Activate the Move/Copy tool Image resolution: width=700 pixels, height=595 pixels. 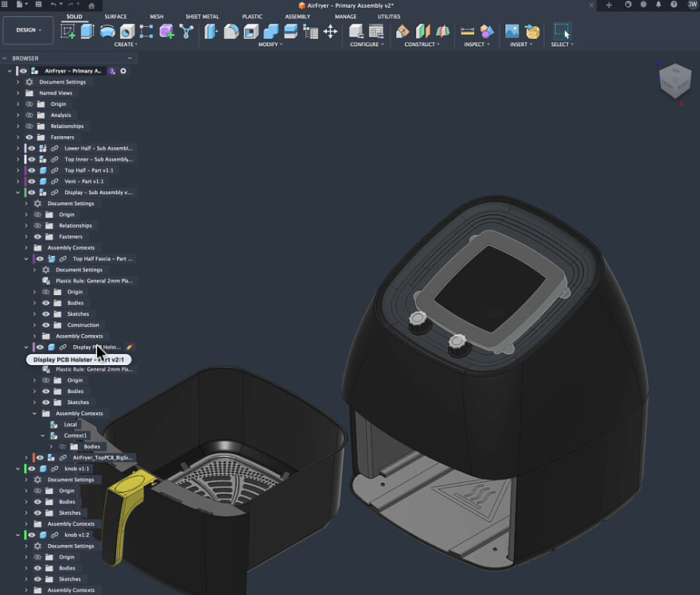pyautogui.click(x=330, y=32)
